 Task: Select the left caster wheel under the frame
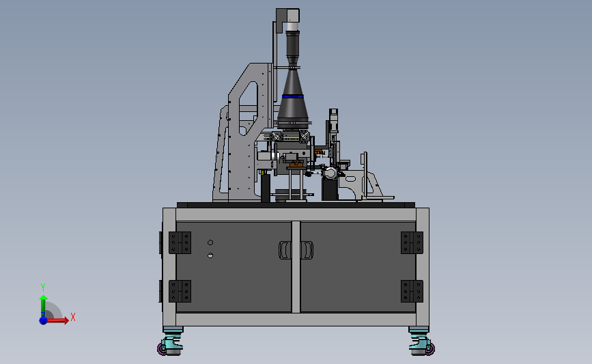(x=170, y=341)
